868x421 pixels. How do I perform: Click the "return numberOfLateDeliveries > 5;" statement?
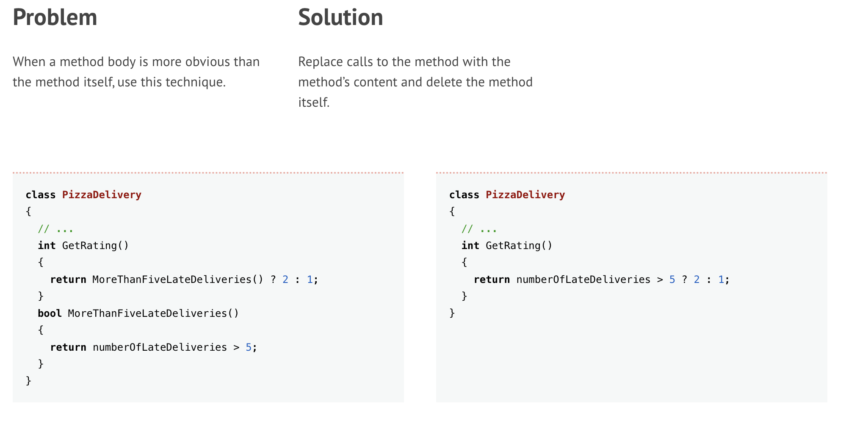coord(154,347)
